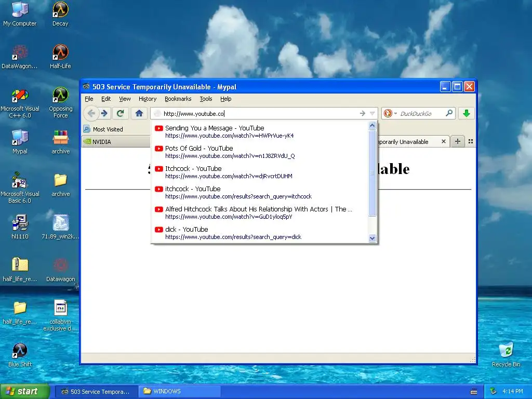Click the system tray network icon
532x399 pixels.
pyautogui.click(x=494, y=392)
